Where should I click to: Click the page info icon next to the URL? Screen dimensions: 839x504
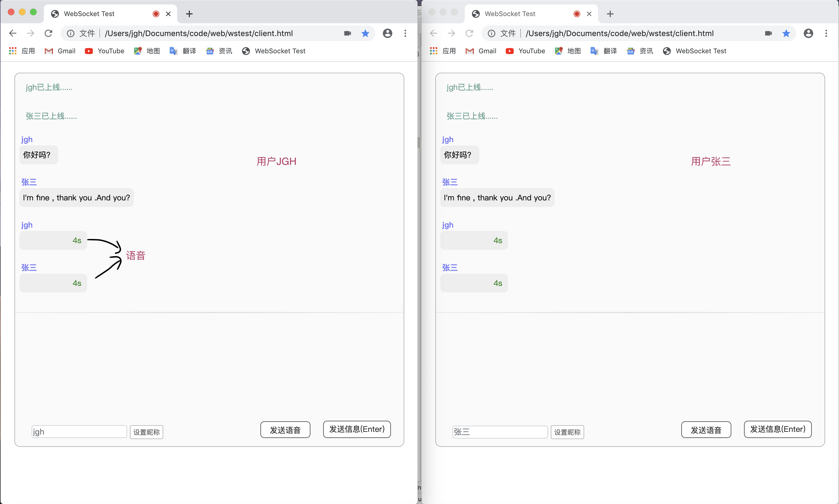tap(70, 33)
